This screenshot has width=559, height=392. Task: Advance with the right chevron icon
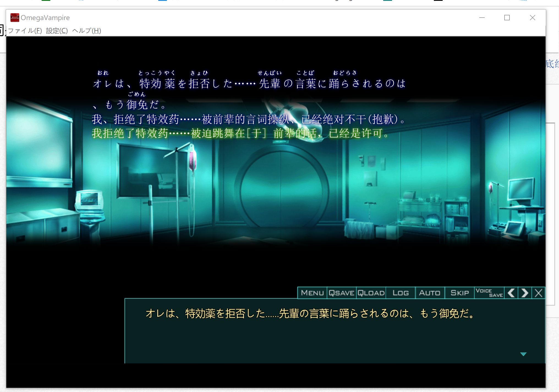(525, 293)
